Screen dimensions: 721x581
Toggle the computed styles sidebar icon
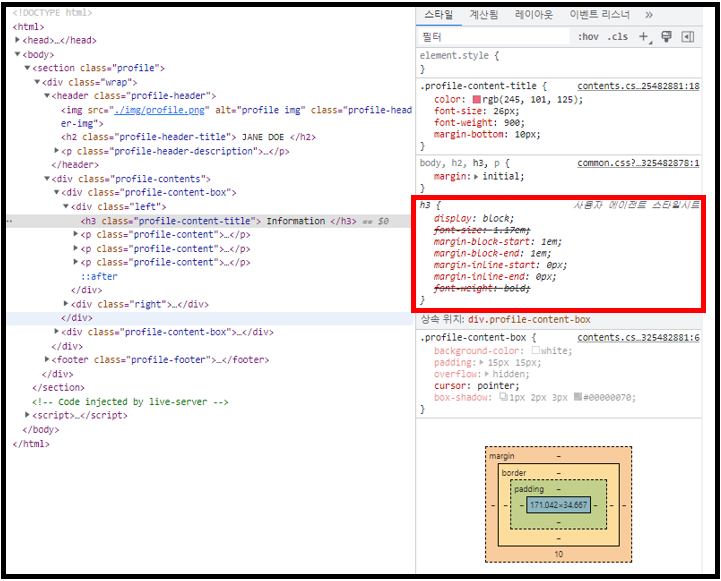[687, 37]
